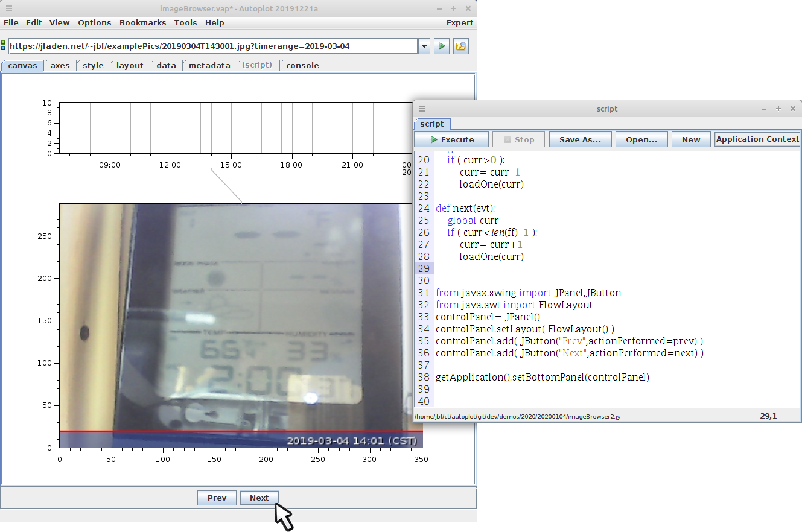Viewport: 802px width, 532px height.
Task: Click the green play button beside the address bar
Action: click(x=442, y=46)
